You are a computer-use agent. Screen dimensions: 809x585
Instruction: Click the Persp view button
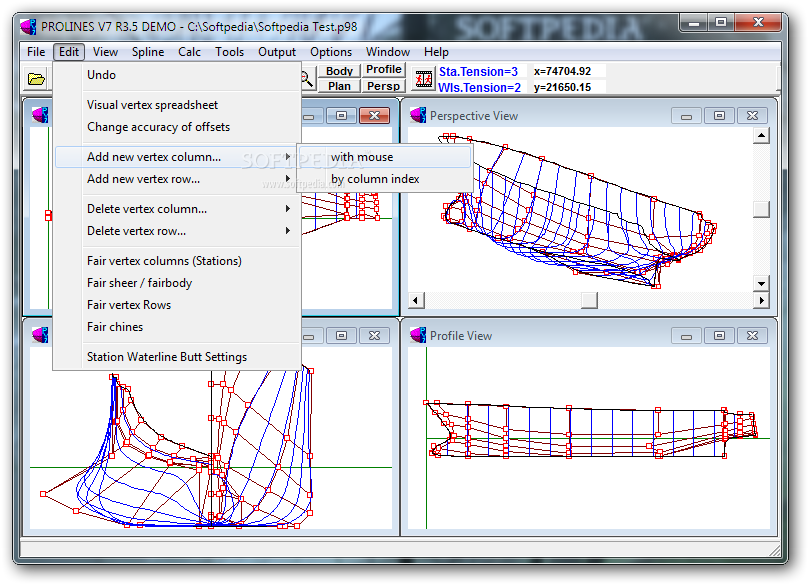click(x=383, y=86)
